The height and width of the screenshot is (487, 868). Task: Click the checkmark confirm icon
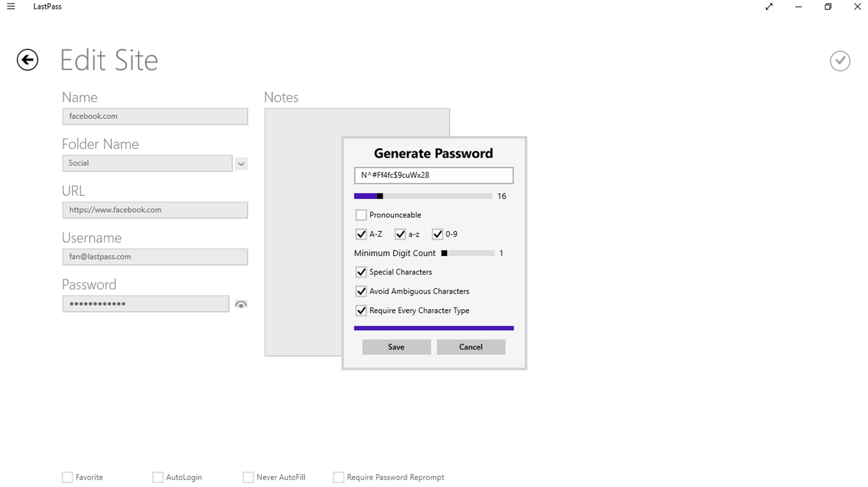click(x=840, y=61)
